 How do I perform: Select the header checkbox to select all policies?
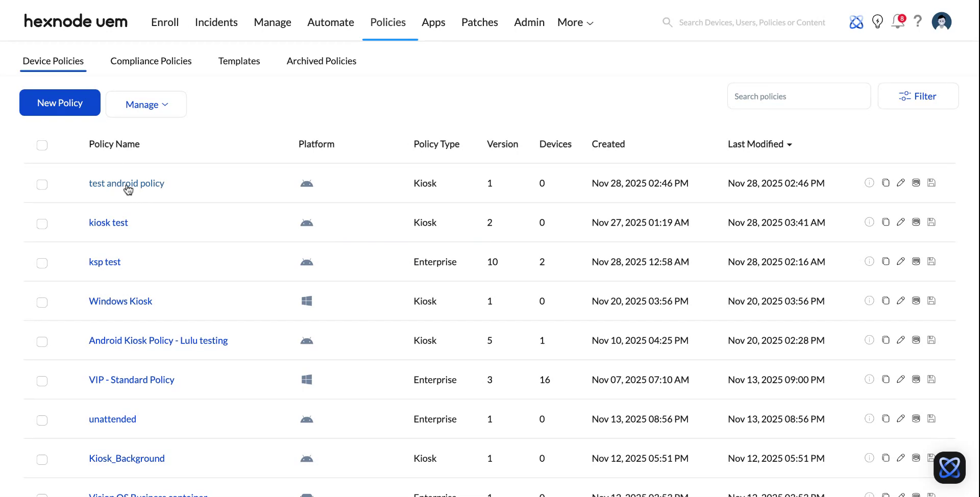point(42,145)
